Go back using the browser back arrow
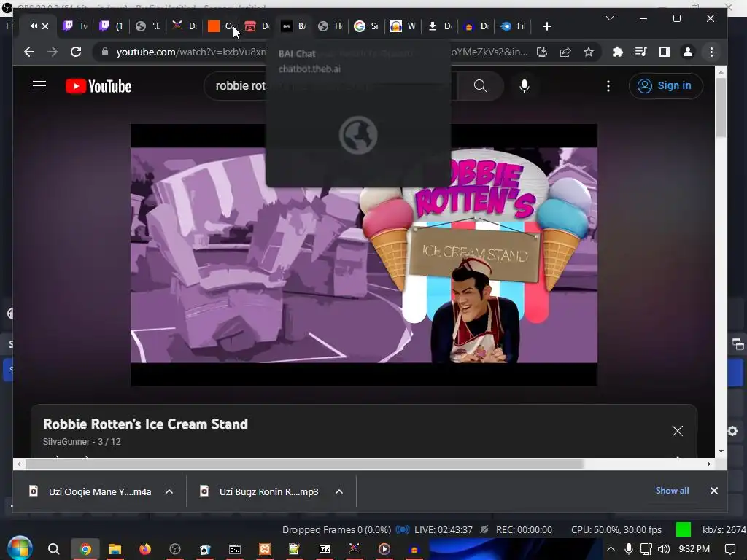747x560 pixels. pyautogui.click(x=29, y=52)
